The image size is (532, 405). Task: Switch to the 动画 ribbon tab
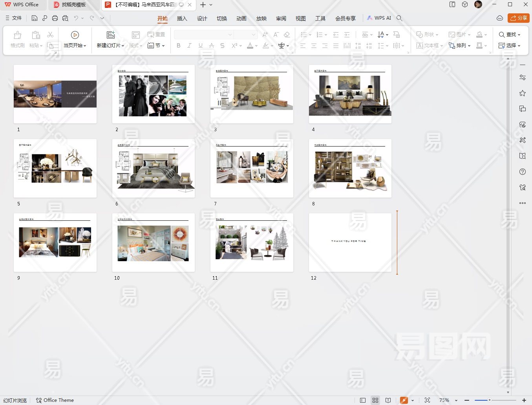[241, 18]
